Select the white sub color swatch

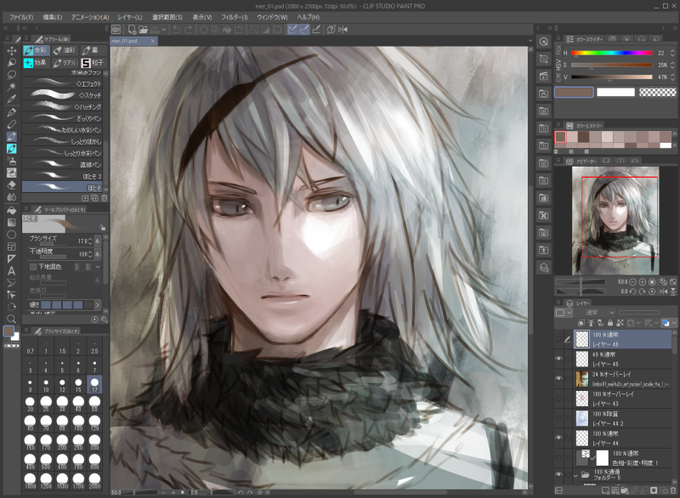615,92
